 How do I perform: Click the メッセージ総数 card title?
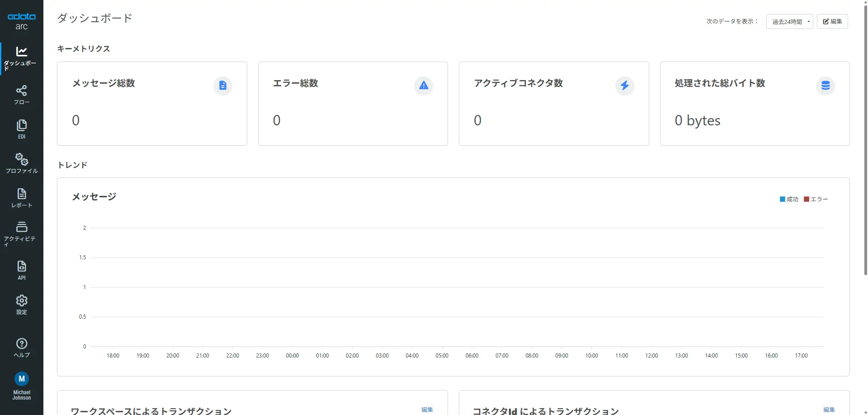tap(104, 83)
